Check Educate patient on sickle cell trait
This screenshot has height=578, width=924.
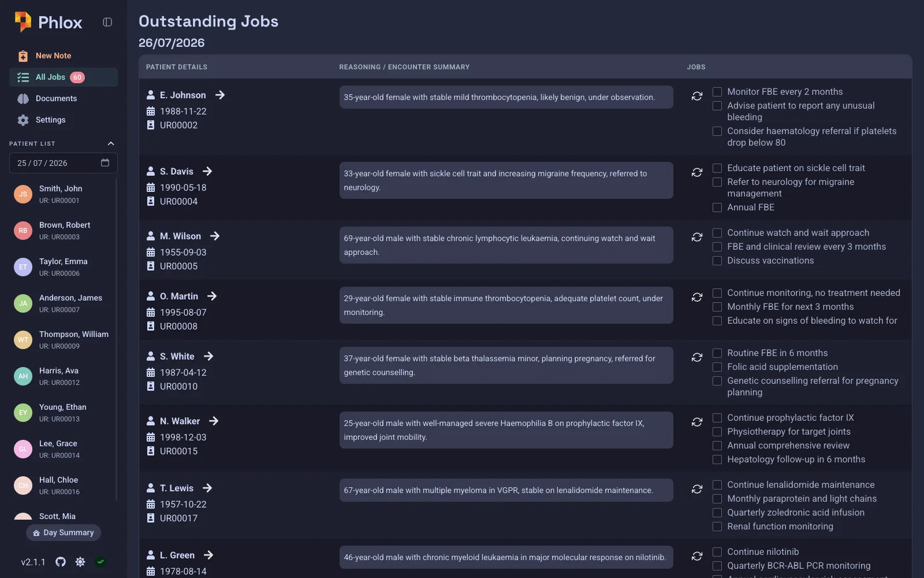point(717,168)
